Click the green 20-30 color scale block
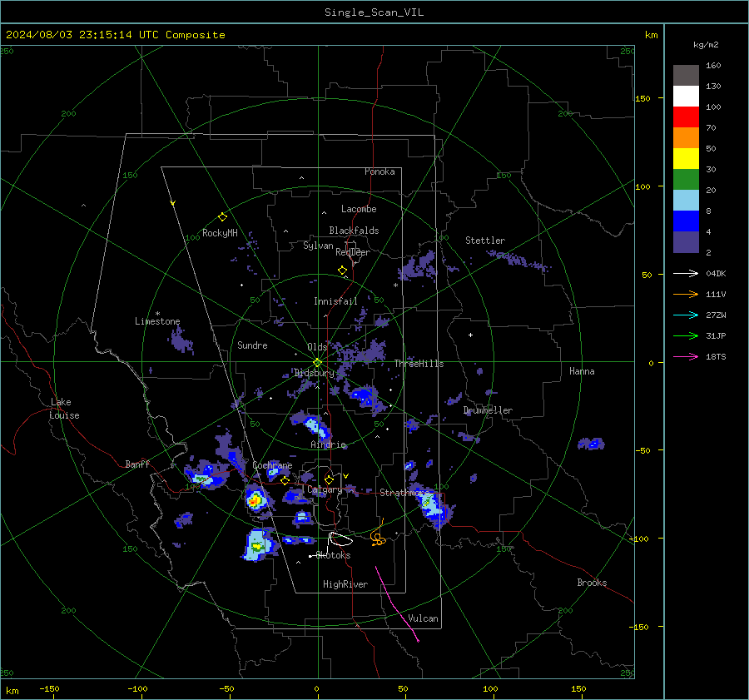 pyautogui.click(x=686, y=180)
